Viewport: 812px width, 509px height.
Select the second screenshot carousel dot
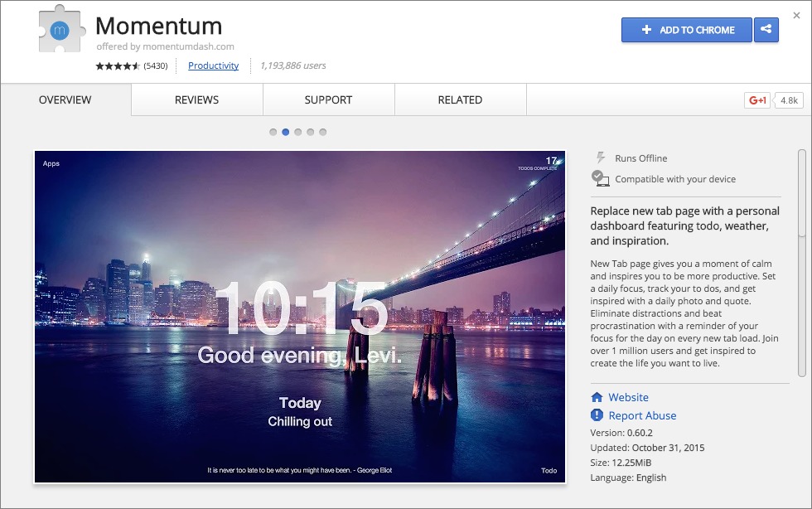(x=285, y=132)
